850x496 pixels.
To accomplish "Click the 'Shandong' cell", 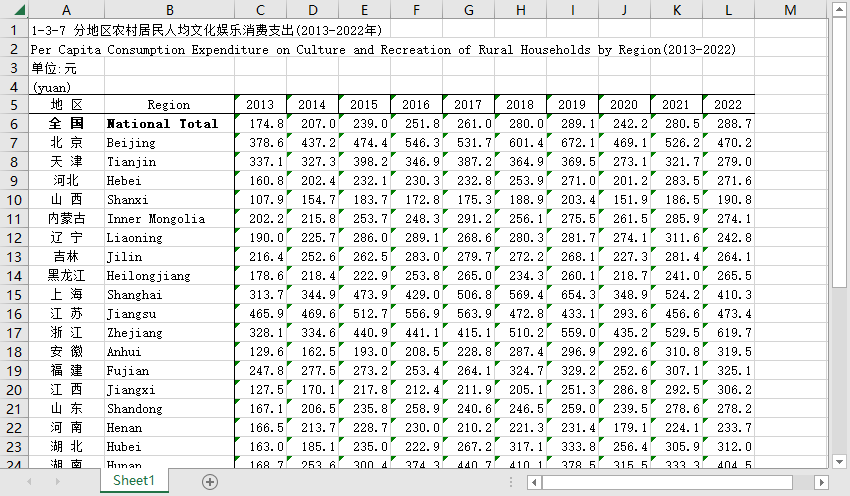I will (169, 408).
